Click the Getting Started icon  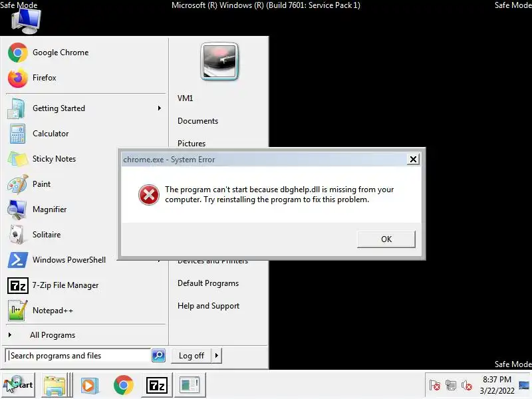[16, 108]
